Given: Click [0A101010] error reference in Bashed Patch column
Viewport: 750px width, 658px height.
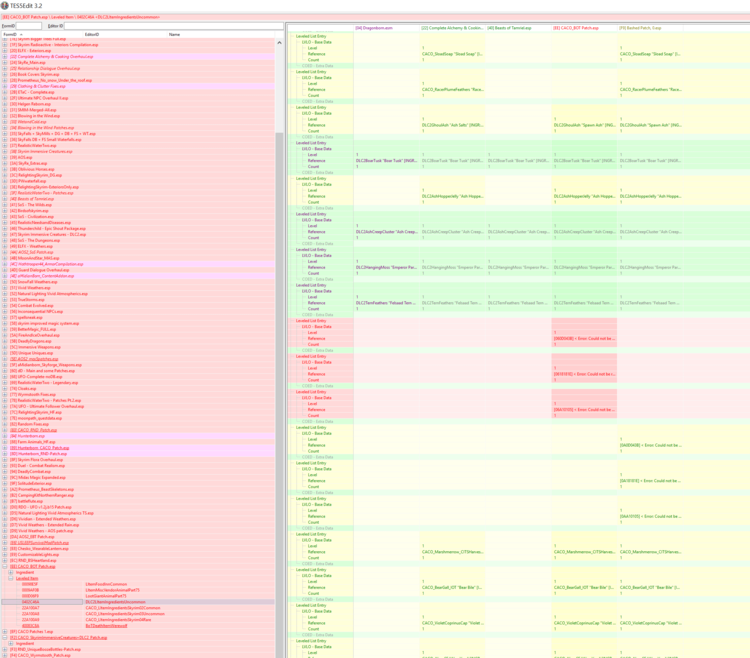Looking at the screenshot, I should point(651,481).
